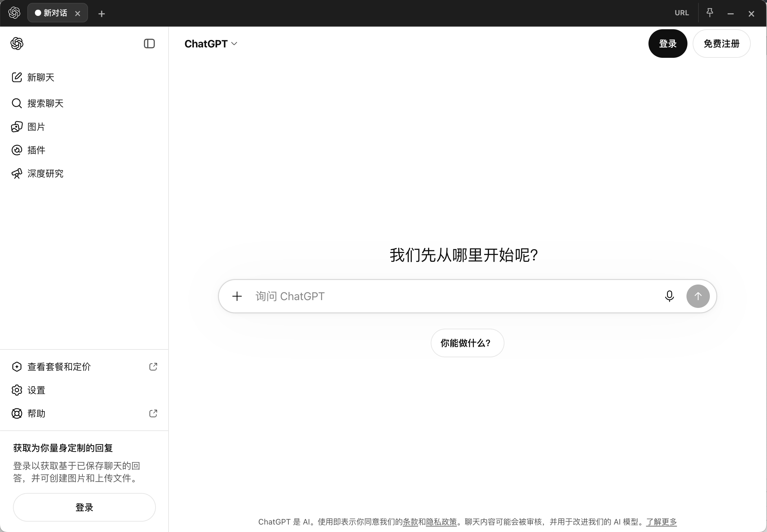Open 插件 in the sidebar
Screen dimensions: 767x532
click(84, 150)
